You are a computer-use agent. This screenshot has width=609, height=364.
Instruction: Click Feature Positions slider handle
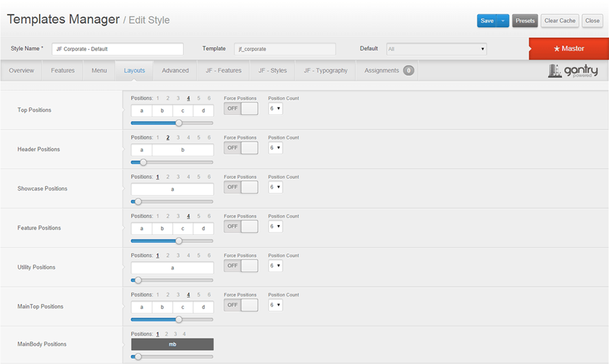pyautogui.click(x=178, y=241)
